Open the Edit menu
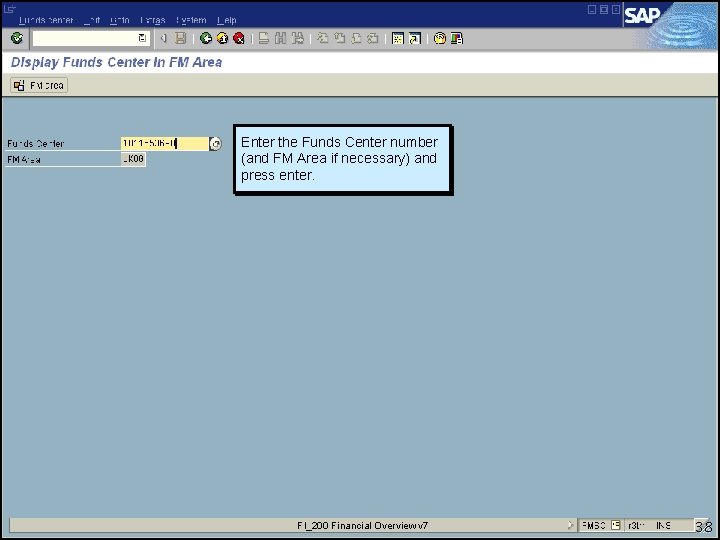The image size is (720, 540). [92, 20]
